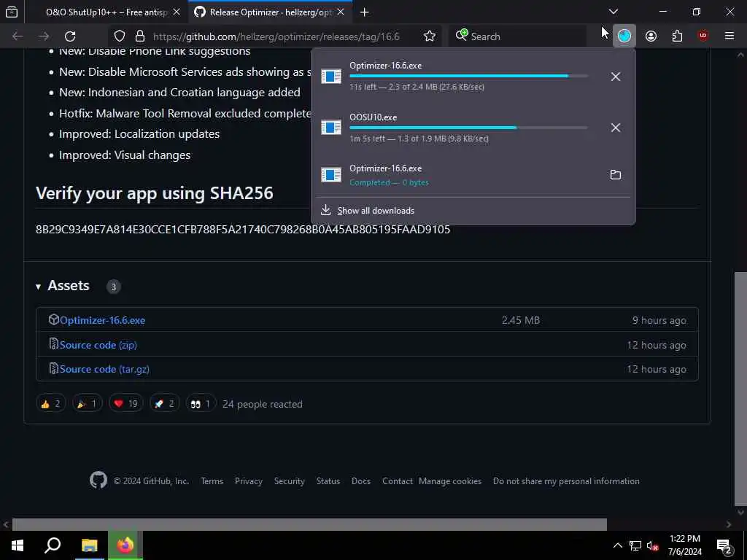Viewport: 747px width, 560px height.
Task: Click the heart reaction with 19
Action: click(x=125, y=404)
